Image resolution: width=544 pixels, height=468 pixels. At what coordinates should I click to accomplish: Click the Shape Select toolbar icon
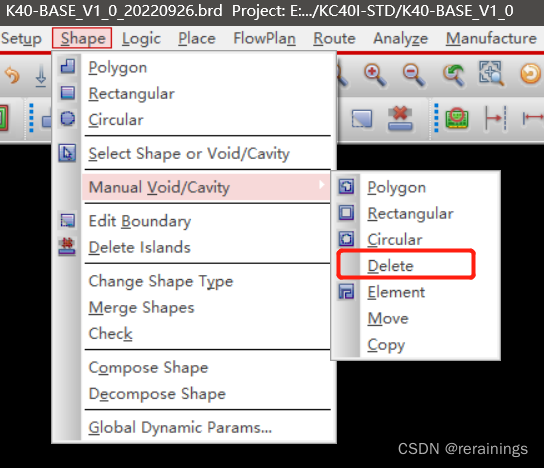(362, 119)
